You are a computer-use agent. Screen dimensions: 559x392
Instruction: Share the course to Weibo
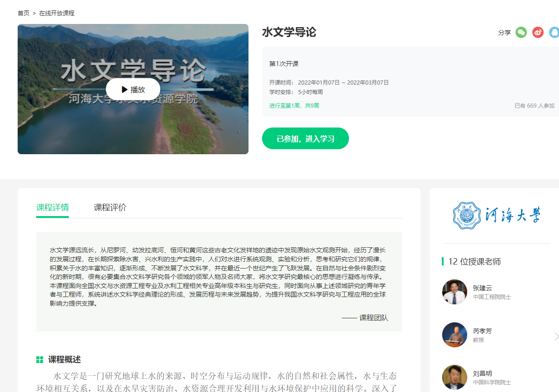(x=538, y=33)
